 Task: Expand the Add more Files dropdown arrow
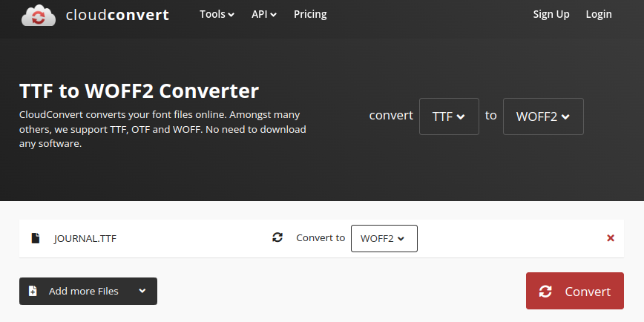tap(142, 291)
